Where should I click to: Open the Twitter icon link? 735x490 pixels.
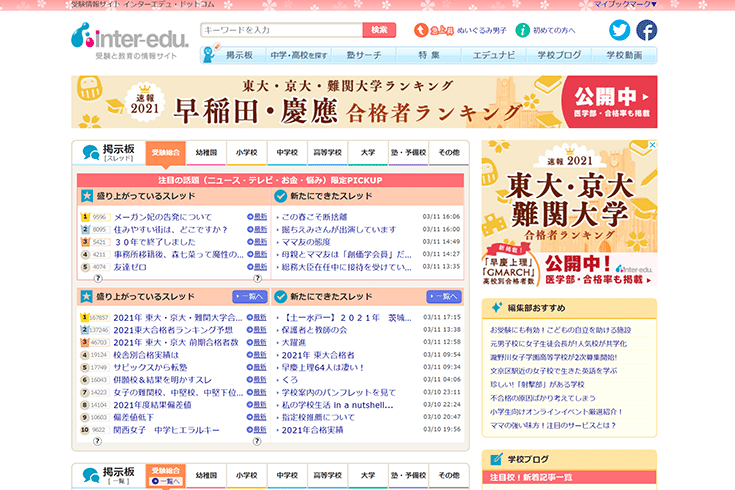(620, 30)
